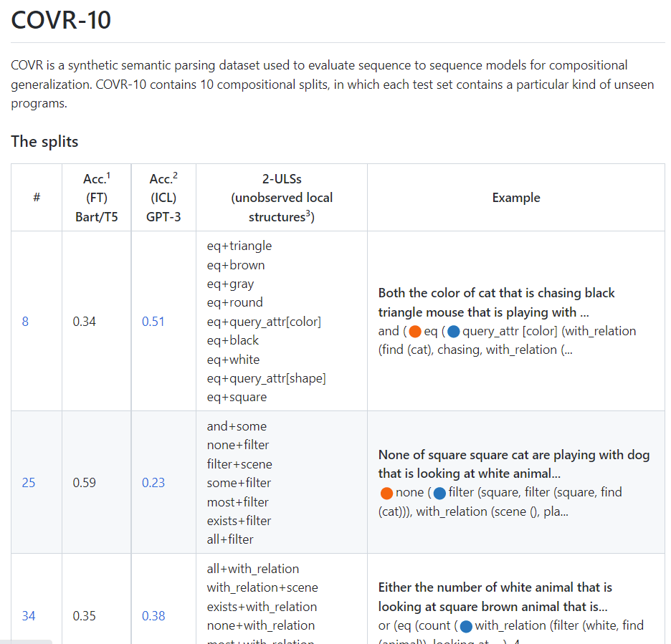Click the '2-ULSs (unobserved local structures)' header
The image size is (671, 644).
282,198
